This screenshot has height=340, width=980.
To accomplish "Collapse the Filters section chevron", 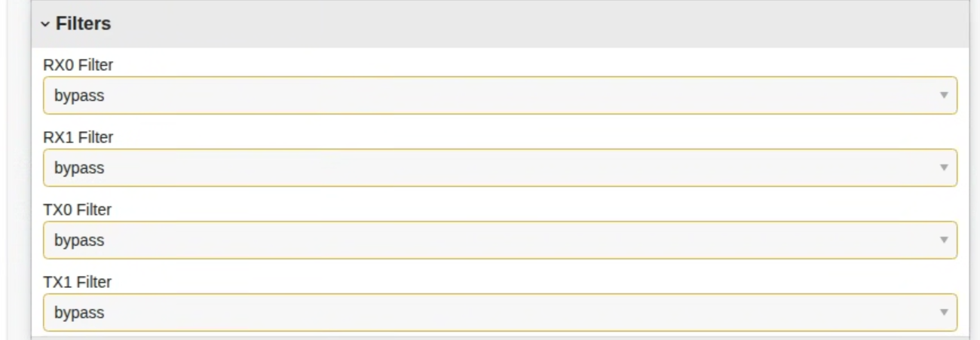I will (x=45, y=24).
